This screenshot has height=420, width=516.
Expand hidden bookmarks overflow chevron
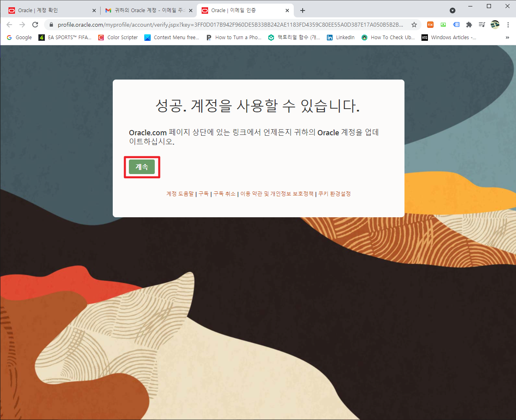click(507, 38)
